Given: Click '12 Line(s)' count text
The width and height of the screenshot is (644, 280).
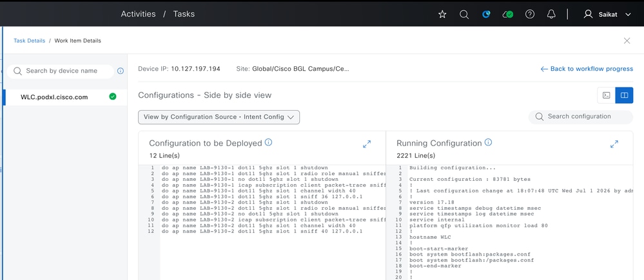Looking at the screenshot, I should [164, 155].
